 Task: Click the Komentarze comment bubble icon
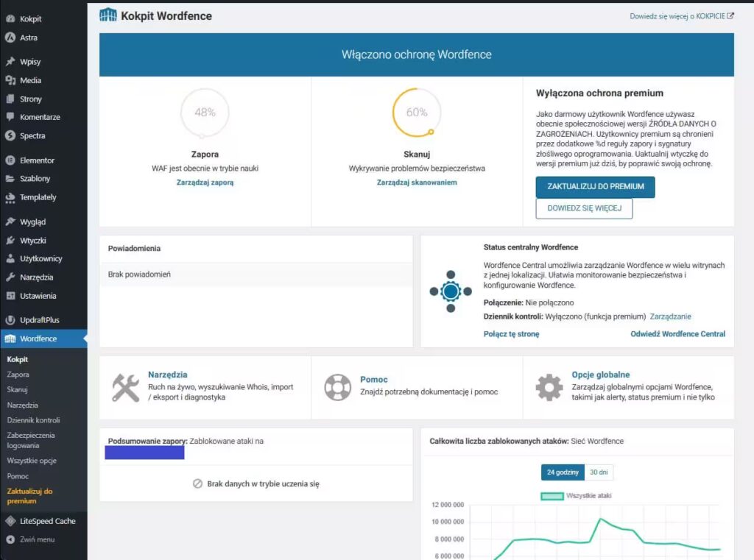[10, 117]
